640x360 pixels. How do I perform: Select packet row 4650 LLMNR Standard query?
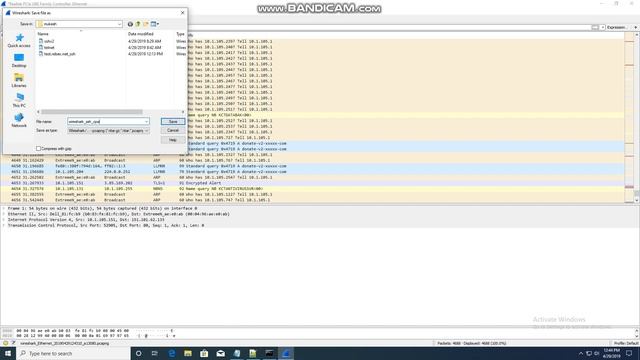pos(312,166)
